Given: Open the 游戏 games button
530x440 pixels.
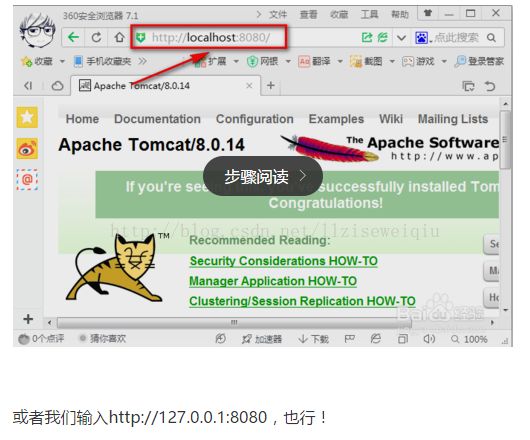Looking at the screenshot, I should tap(418, 62).
